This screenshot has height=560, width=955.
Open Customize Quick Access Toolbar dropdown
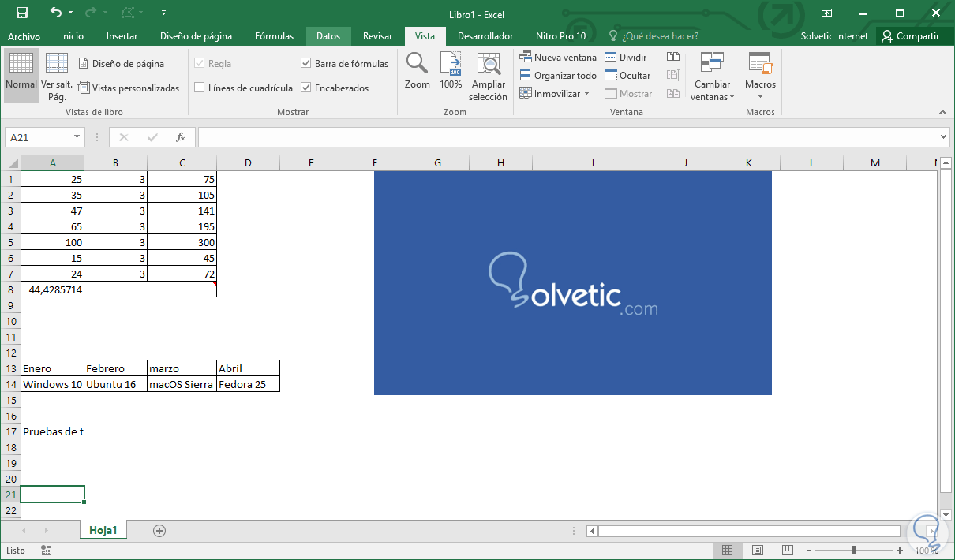tap(163, 13)
